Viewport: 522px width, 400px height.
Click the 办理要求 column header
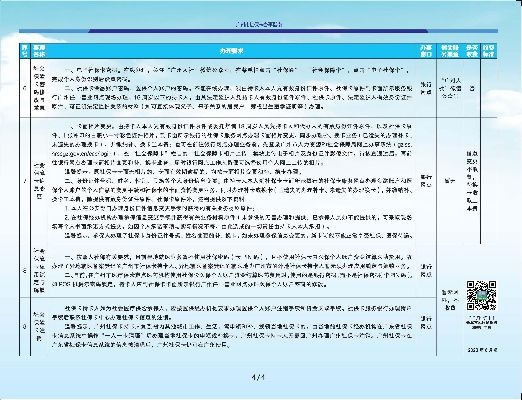[x=232, y=51]
